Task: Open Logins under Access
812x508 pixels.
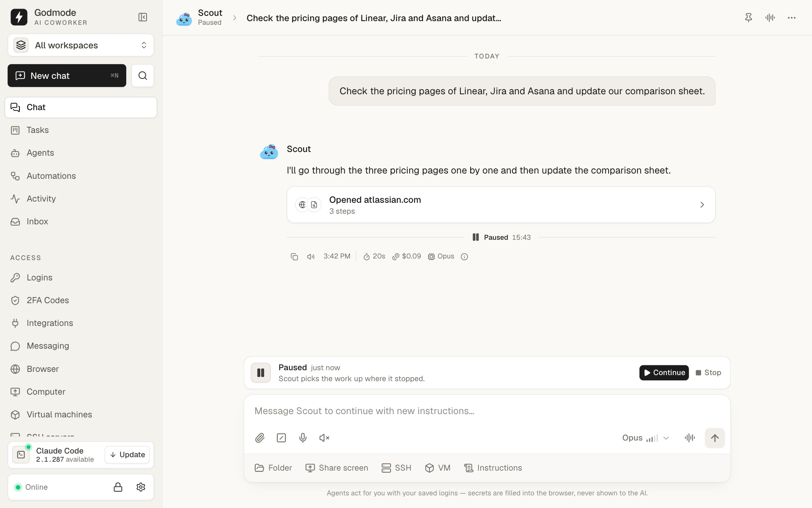Action: pos(81,278)
